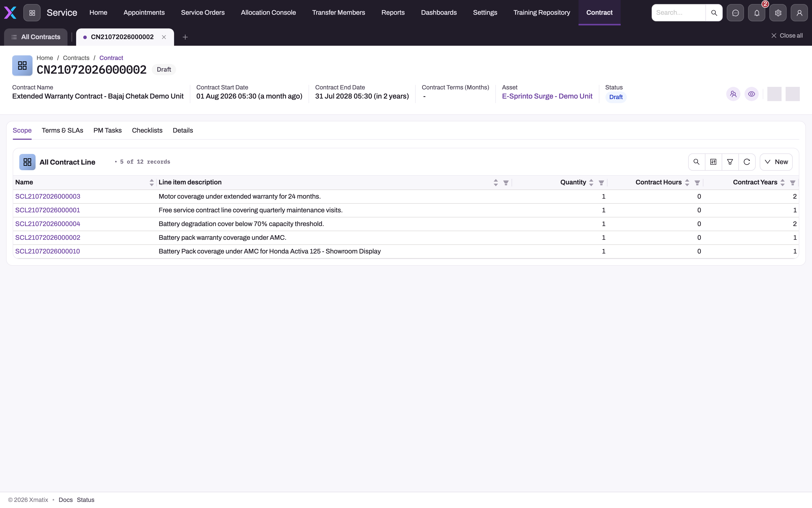
Task: Click Home breadcrumb link
Action: coord(45,58)
